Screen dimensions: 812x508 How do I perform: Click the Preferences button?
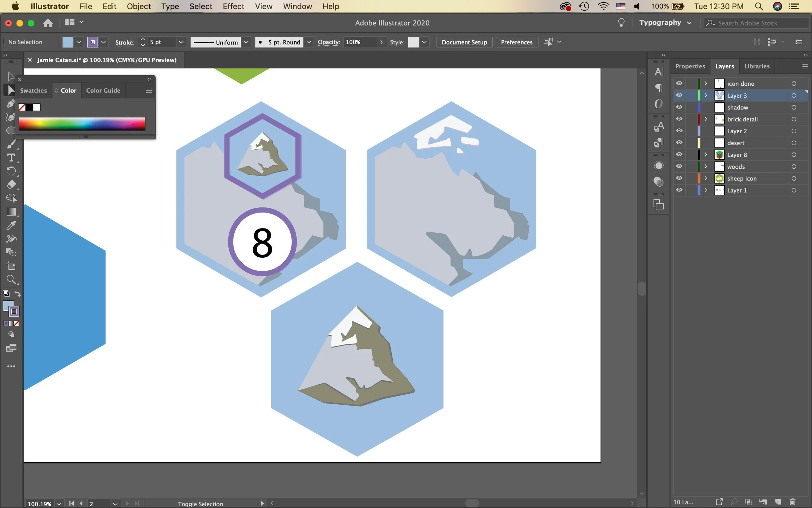click(516, 42)
